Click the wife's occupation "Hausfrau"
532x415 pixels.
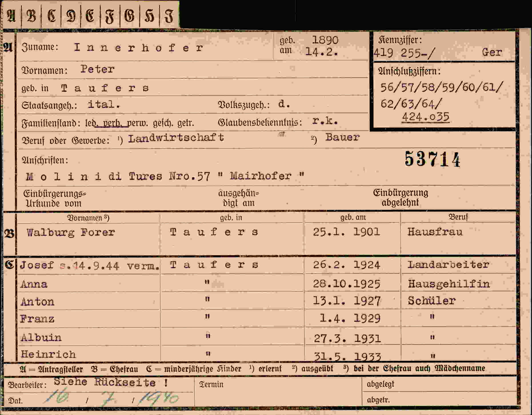point(435,232)
